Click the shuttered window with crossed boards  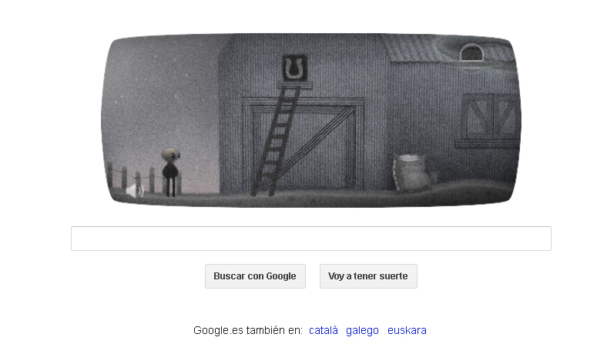[490, 117]
